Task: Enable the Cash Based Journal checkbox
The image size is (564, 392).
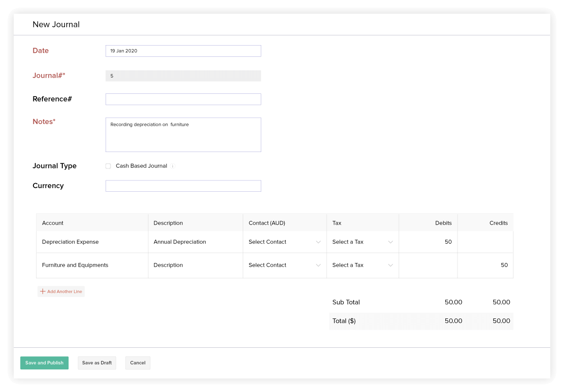Action: click(108, 166)
